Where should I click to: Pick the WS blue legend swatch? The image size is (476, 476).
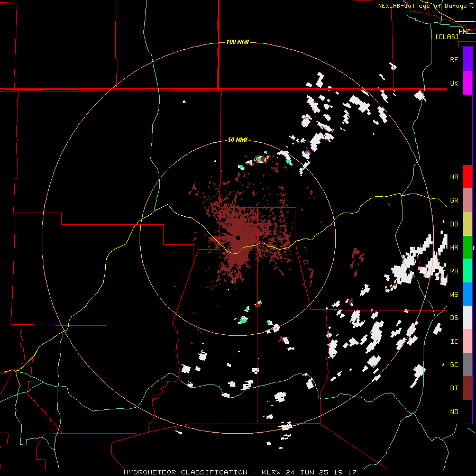point(467,294)
